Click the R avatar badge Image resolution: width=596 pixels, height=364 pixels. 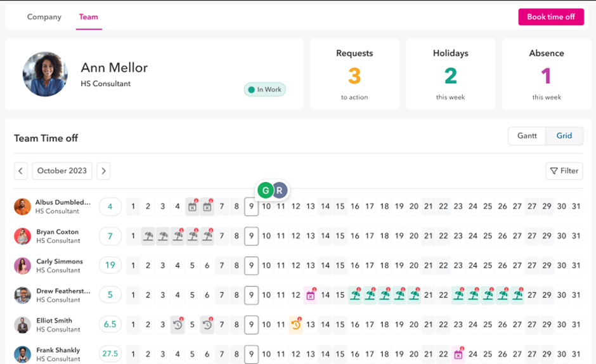280,190
